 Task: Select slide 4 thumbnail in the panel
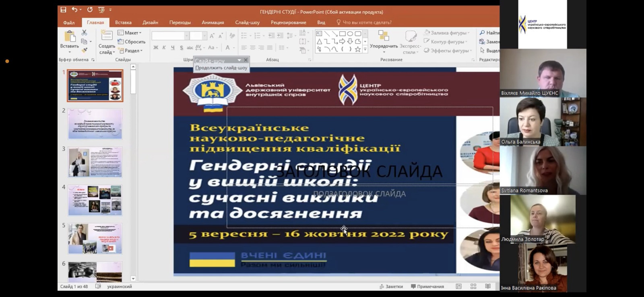[x=95, y=200]
